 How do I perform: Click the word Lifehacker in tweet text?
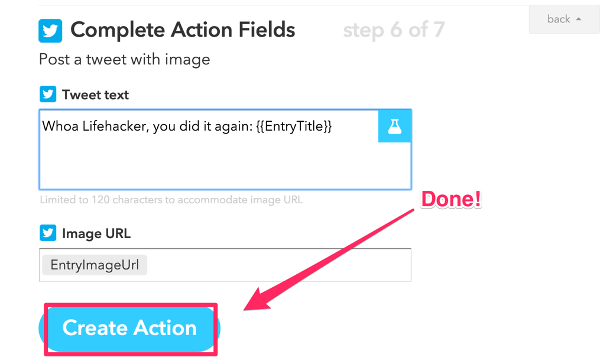115,126
